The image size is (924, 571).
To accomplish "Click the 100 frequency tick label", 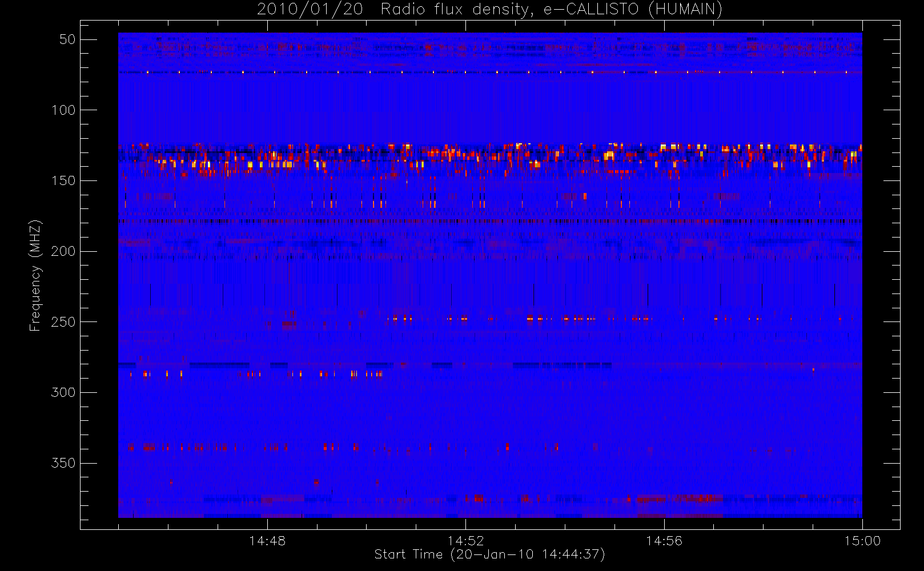I will click(x=63, y=110).
